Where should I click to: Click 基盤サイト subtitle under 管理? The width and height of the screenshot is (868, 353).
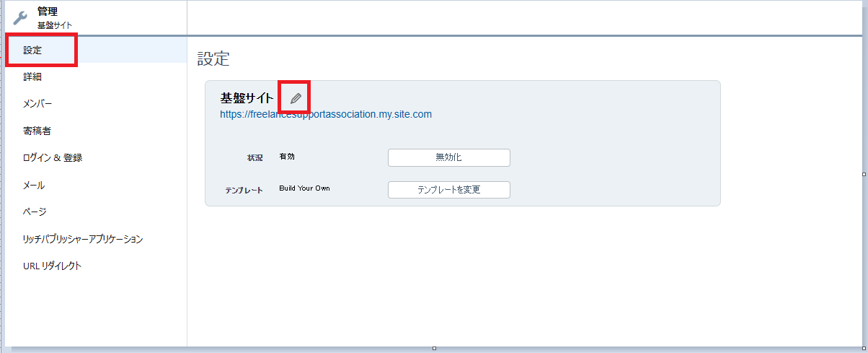tap(55, 25)
